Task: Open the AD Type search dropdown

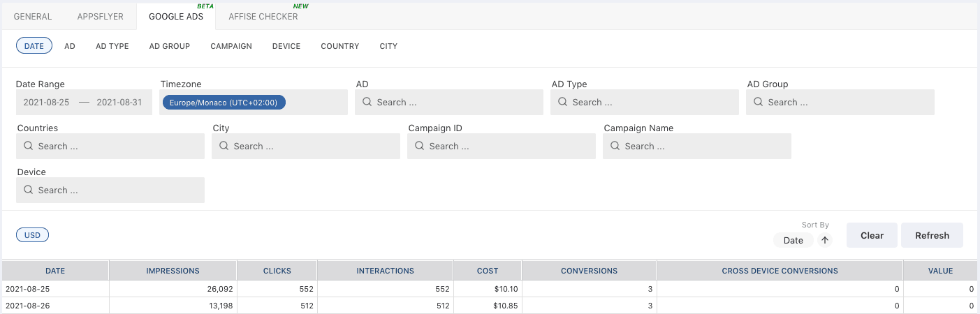Action: point(645,102)
